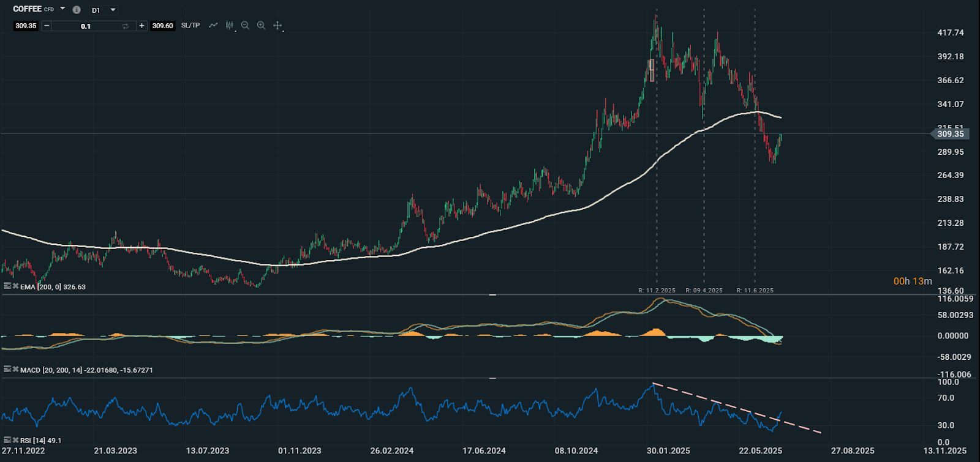Open MACD indicator settings icon
The image size is (980, 462).
7,369
